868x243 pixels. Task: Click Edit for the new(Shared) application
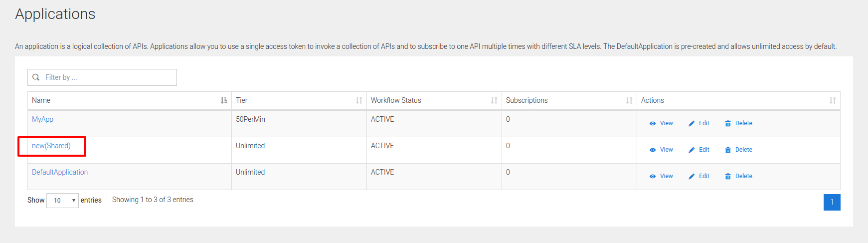703,150
